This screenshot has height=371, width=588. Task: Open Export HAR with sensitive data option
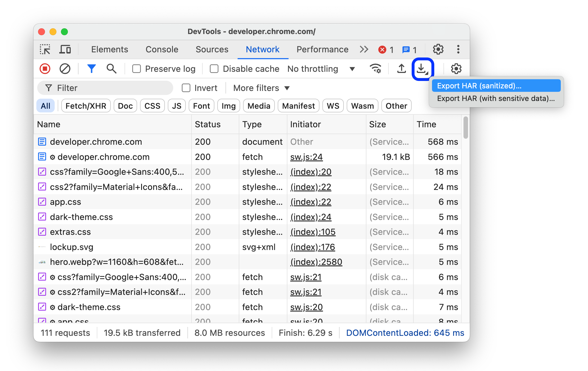tap(495, 98)
